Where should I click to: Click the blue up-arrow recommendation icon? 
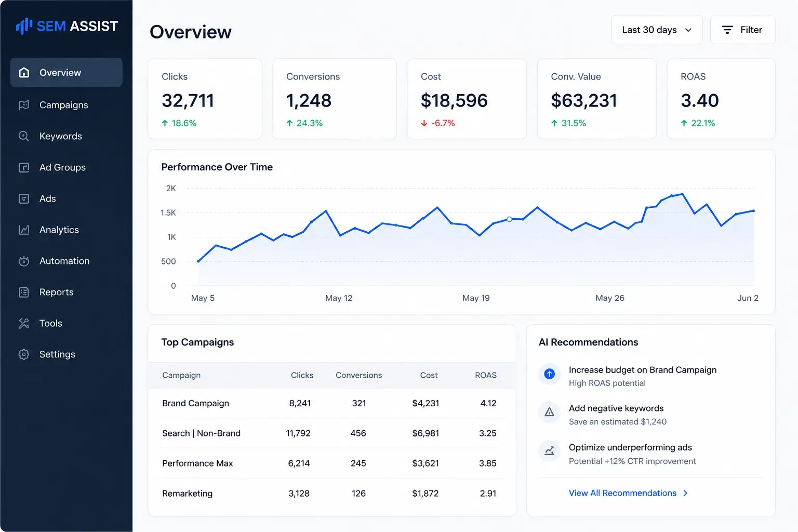click(549, 374)
